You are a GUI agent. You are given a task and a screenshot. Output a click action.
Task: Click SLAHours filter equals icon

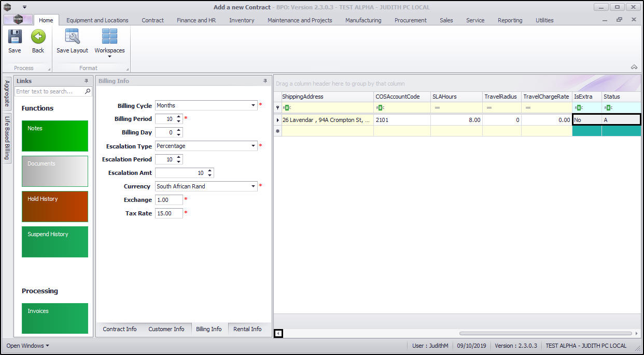(x=437, y=108)
